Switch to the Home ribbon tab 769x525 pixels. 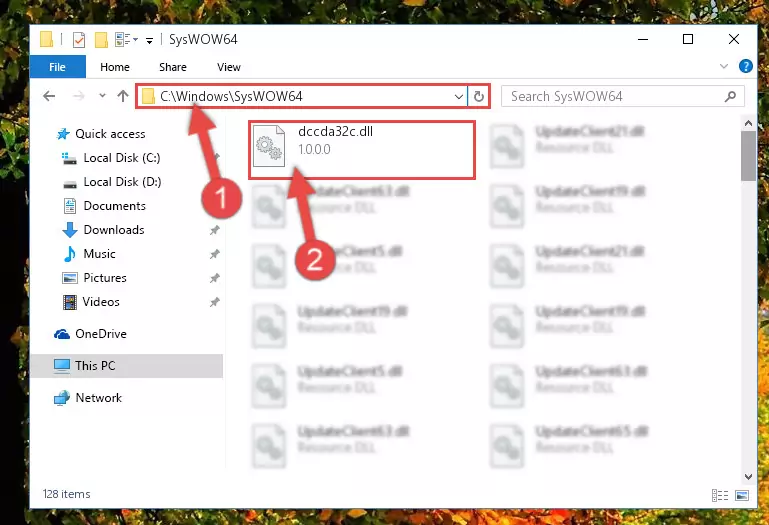pos(115,67)
